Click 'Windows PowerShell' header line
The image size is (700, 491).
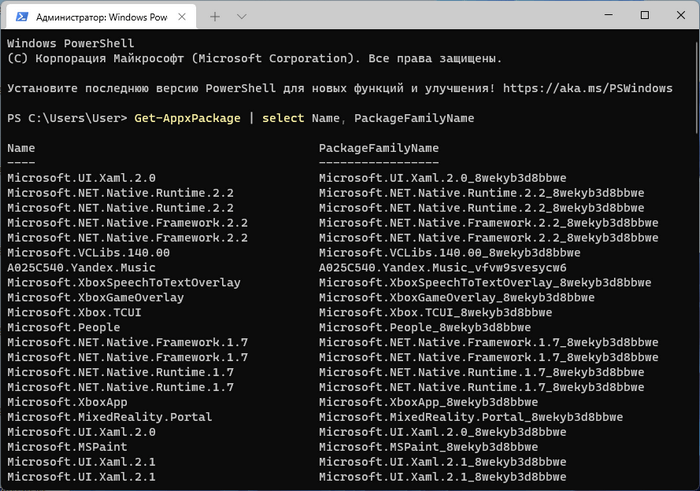[71, 44]
